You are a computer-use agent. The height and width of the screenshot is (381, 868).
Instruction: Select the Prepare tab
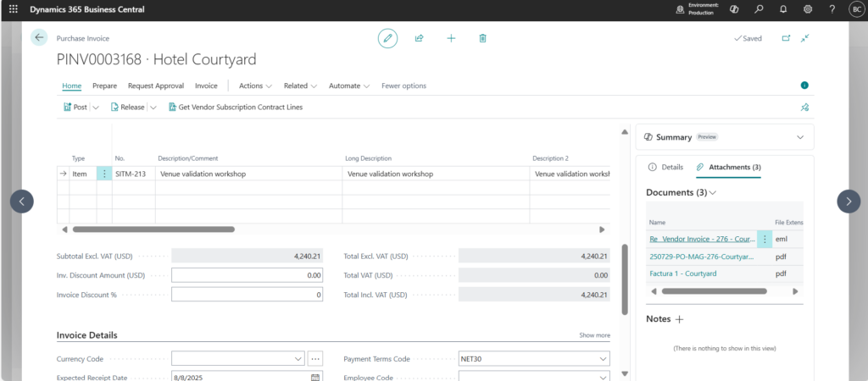[x=104, y=86]
